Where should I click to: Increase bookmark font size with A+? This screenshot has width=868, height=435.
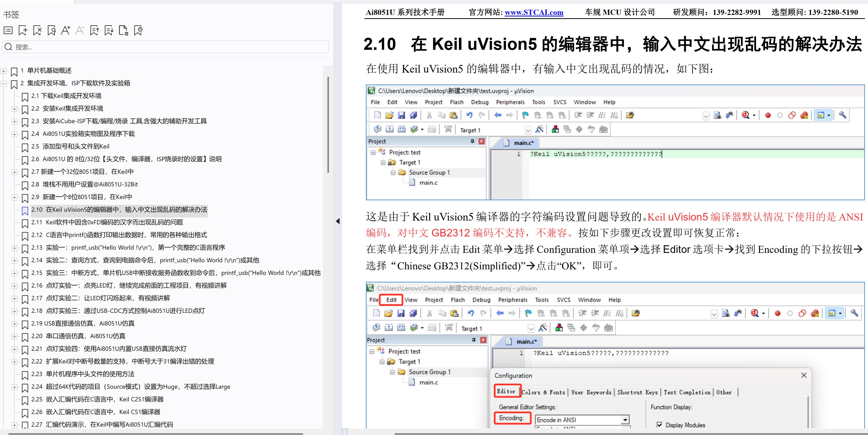click(x=65, y=31)
